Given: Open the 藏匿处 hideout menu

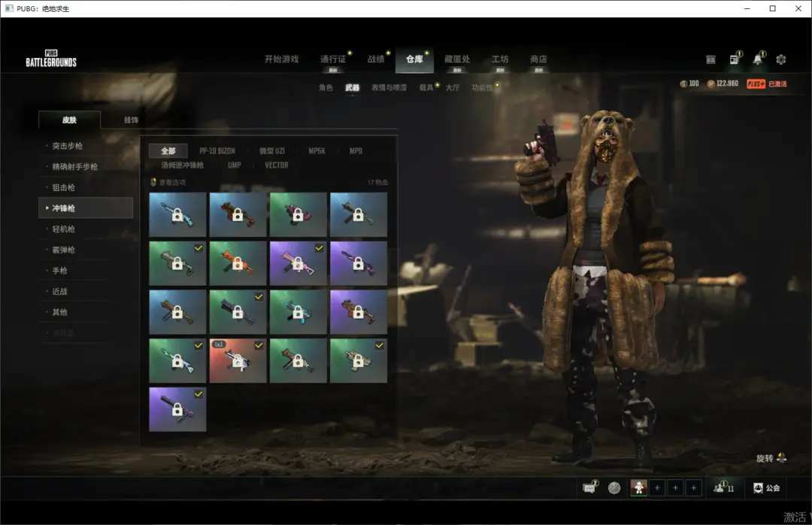Looking at the screenshot, I should click(457, 59).
